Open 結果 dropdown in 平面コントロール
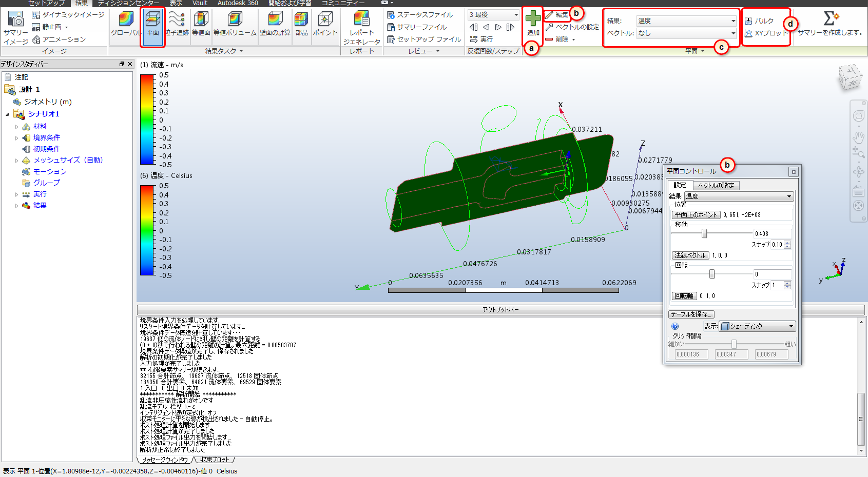The image size is (868, 477). (x=739, y=196)
